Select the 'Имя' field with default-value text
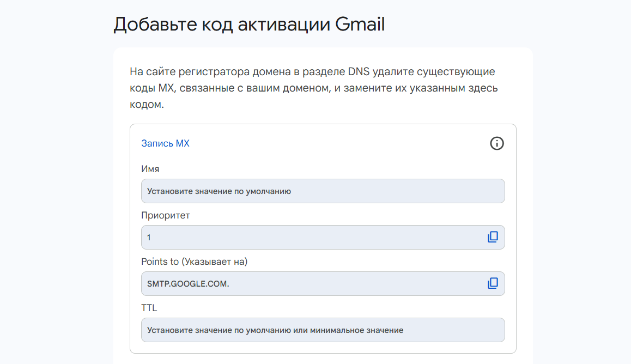The image size is (631, 364). [323, 191]
